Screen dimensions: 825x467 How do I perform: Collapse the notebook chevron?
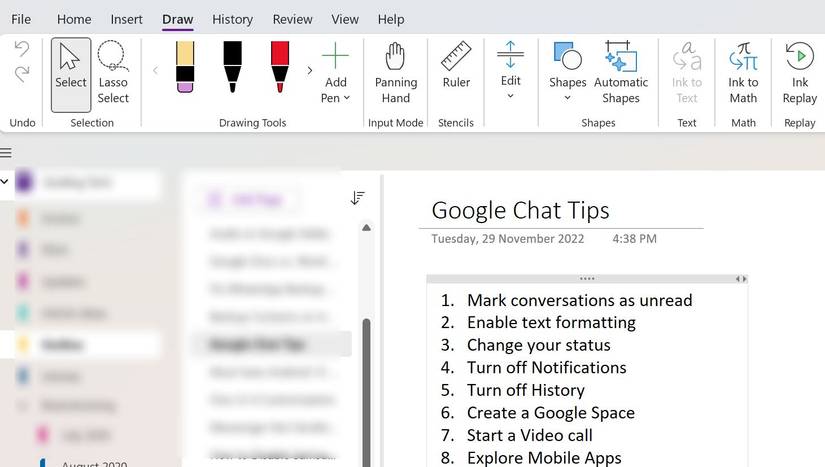[4, 181]
